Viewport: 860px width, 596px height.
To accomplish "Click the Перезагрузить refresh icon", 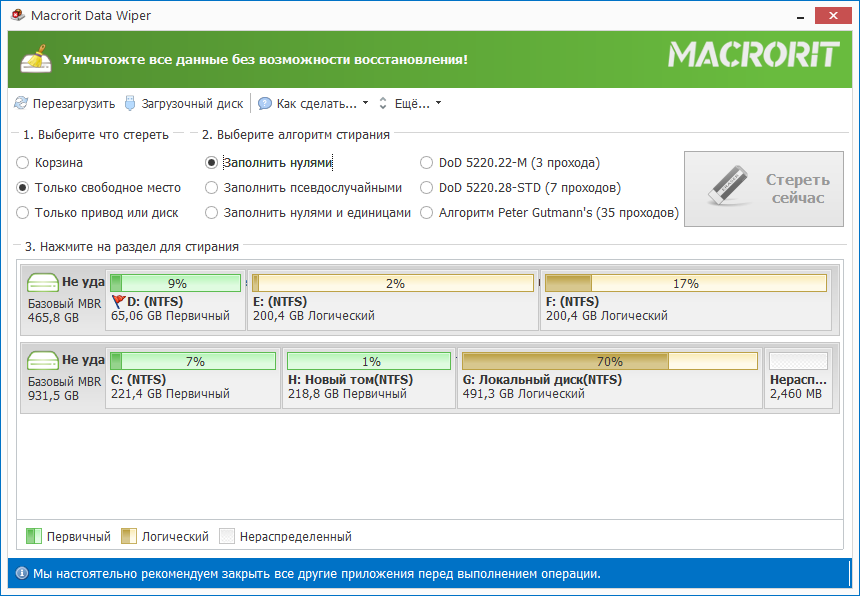I will [x=21, y=103].
